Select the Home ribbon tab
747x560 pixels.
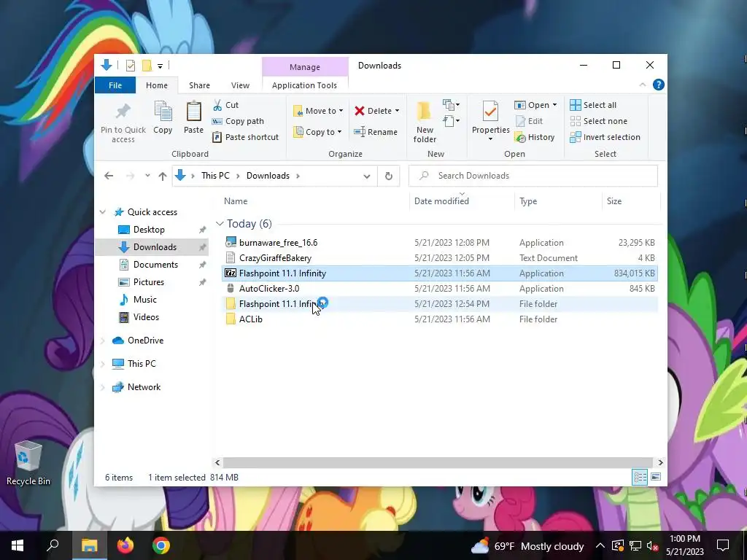click(x=157, y=85)
